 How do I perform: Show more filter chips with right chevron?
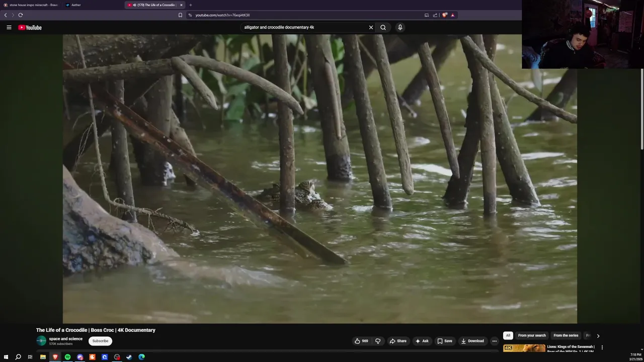pos(598,335)
